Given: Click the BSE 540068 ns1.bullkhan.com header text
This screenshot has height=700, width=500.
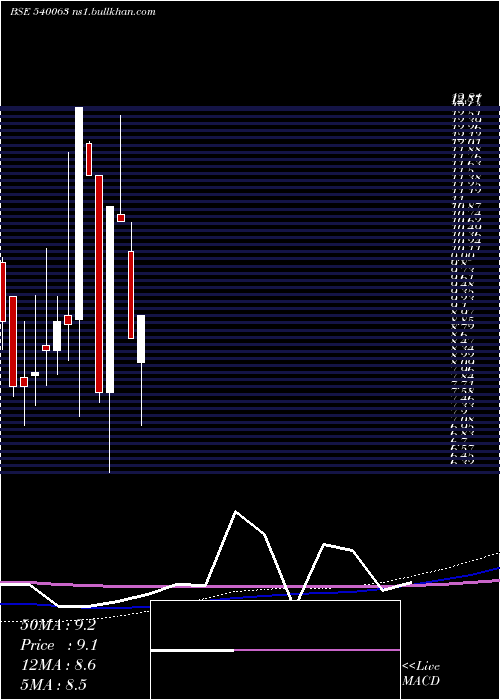Looking at the screenshot, I should (83, 12).
